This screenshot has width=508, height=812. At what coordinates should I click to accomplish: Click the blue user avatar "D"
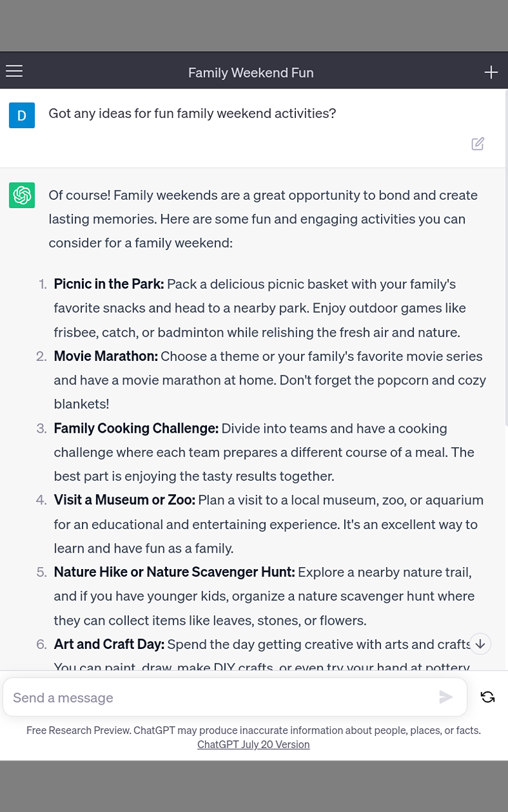coord(22,115)
